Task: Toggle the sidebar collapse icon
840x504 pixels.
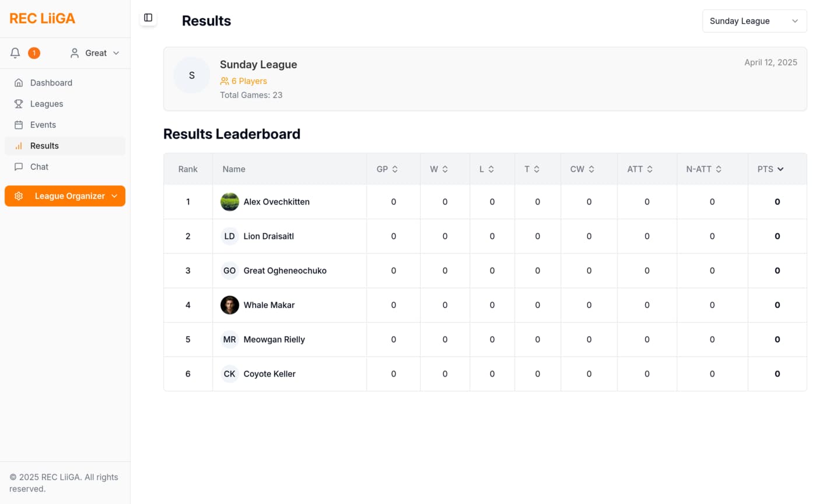Action: tap(148, 18)
